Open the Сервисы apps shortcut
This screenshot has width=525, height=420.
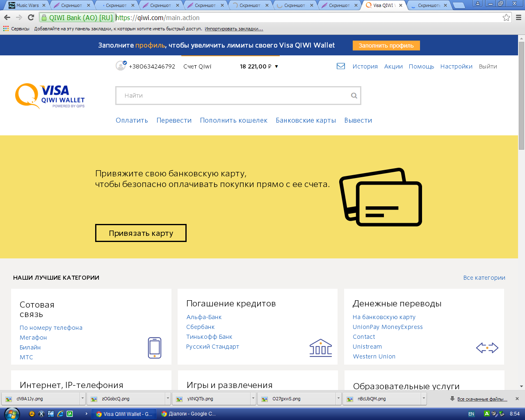point(16,29)
